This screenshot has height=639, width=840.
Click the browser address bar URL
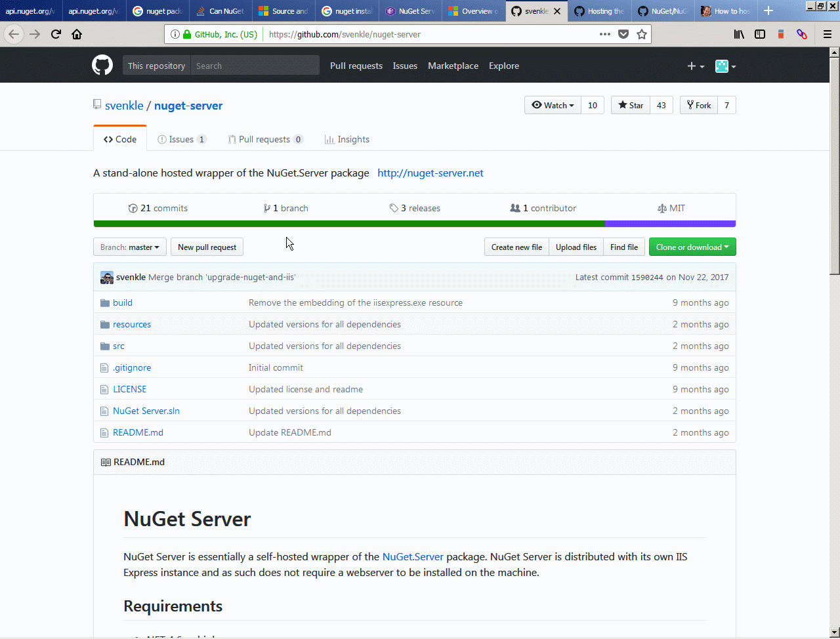click(345, 34)
